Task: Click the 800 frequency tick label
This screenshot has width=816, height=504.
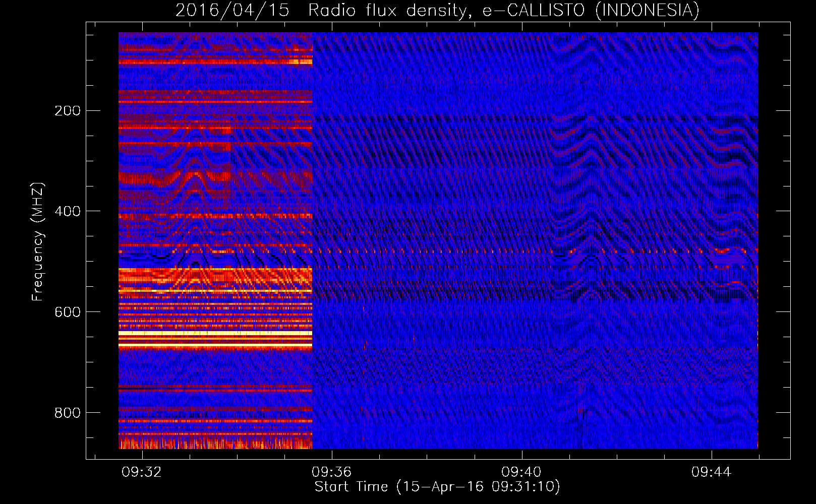Action: 68,413
